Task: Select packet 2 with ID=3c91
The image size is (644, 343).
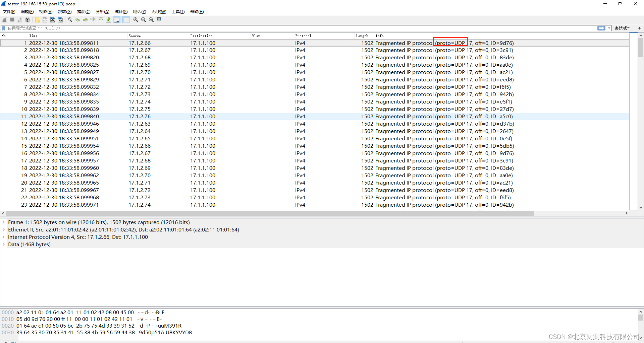Action: pyautogui.click(x=315, y=50)
